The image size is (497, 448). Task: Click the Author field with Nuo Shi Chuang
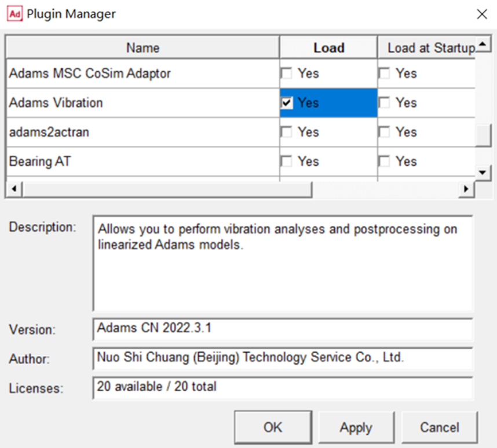pos(283,358)
